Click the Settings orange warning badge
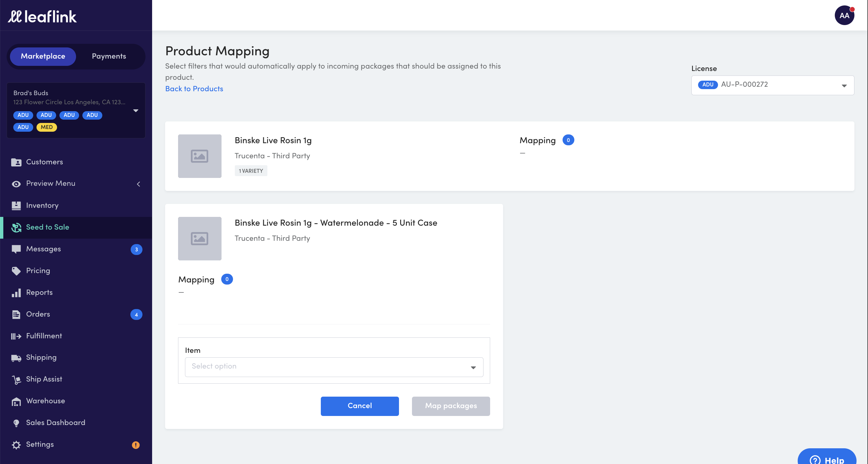Screen dimensions: 868x464 coord(136,445)
